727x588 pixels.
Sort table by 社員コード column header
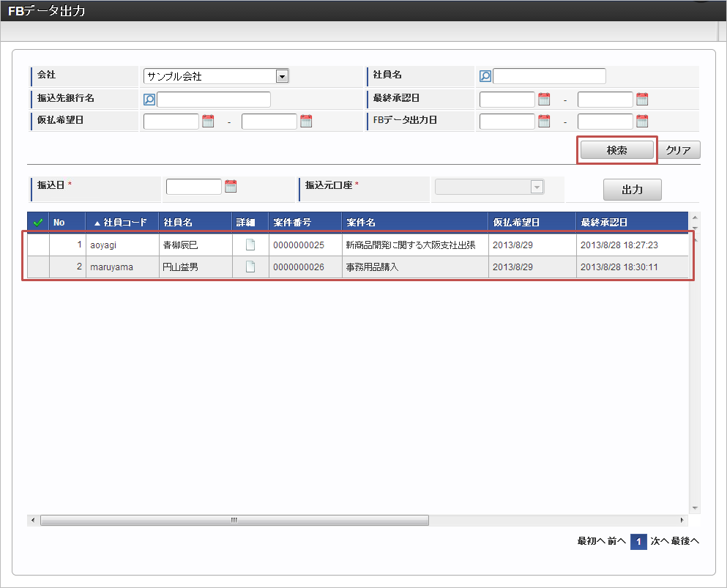tap(124, 222)
